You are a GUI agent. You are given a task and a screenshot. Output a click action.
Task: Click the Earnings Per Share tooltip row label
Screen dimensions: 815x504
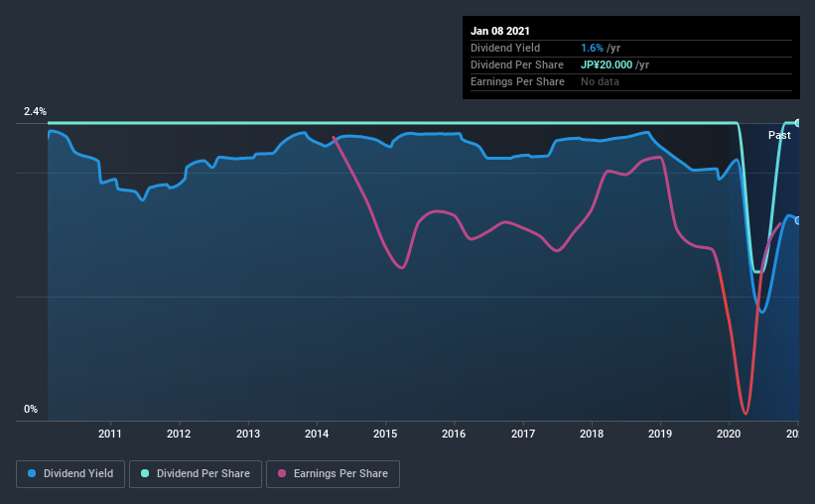tap(518, 81)
